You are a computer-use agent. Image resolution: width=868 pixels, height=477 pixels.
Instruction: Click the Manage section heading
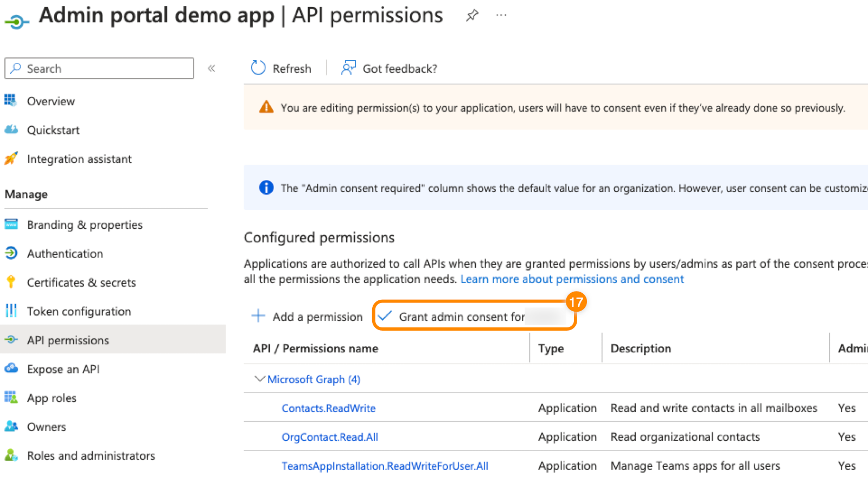click(26, 194)
